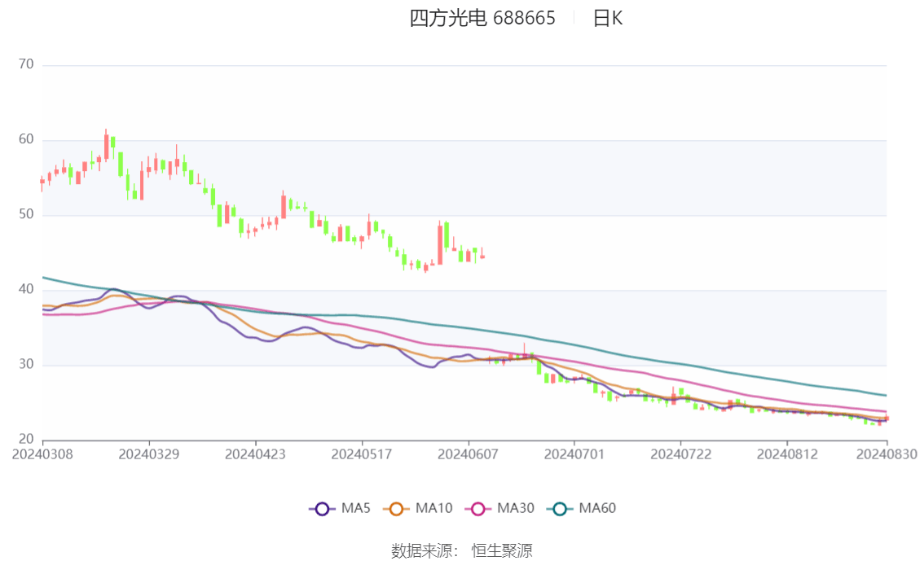924x561 pixels.
Task: Click the 20240701 date axis label
Action: [574, 454]
